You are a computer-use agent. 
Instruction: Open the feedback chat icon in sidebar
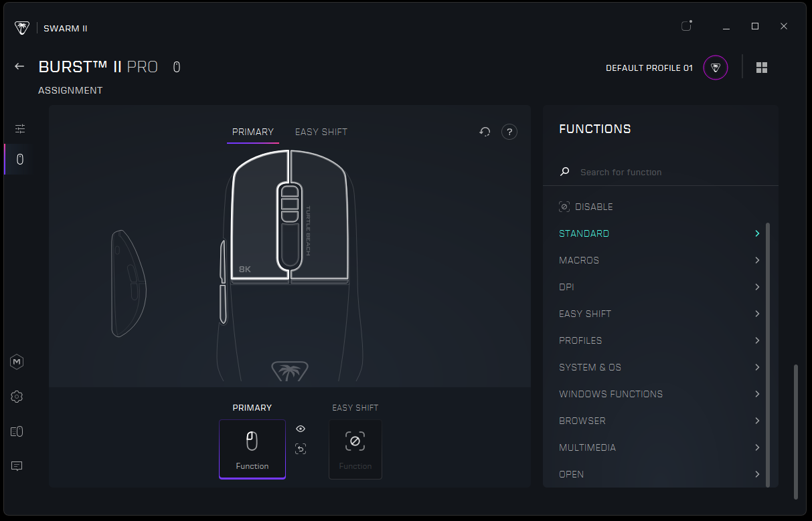click(x=17, y=466)
